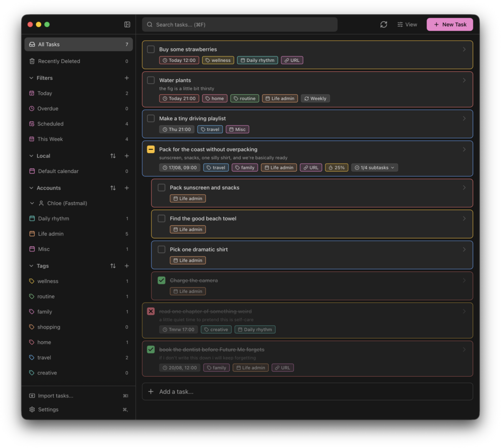Viewport: 501px width, 448px height.
Task: Open Water plants task details arrow
Action: [x=464, y=80]
